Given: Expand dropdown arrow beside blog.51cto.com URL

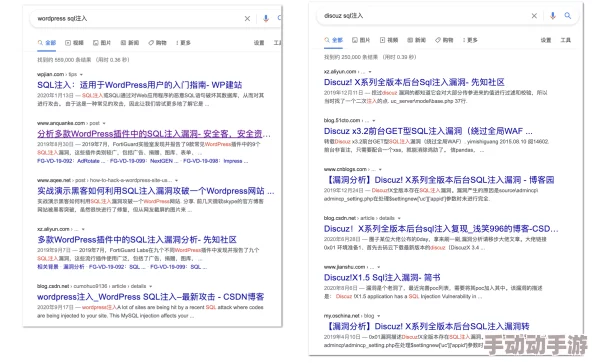Looking at the screenshot, I should [374, 121].
